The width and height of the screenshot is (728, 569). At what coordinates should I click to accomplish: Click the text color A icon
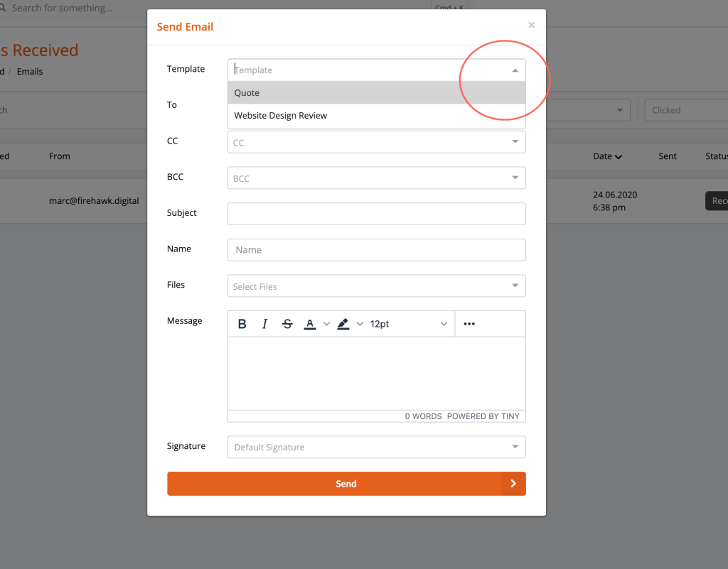[310, 324]
